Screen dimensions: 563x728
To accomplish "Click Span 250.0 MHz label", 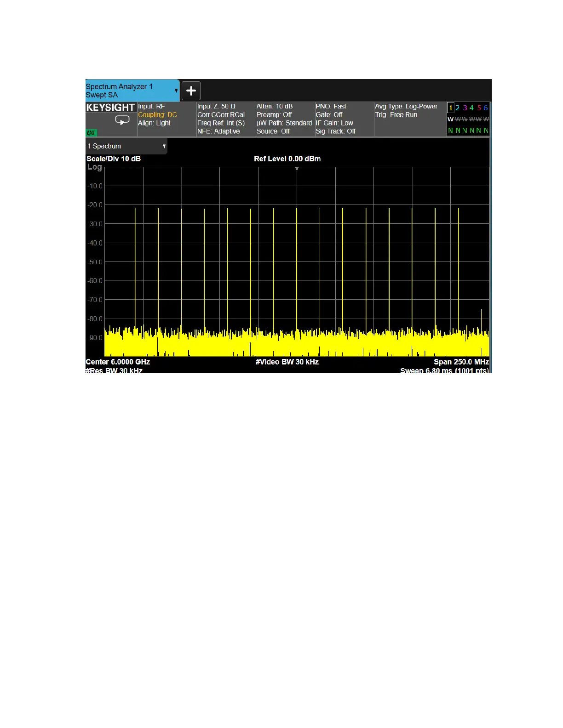I will (x=461, y=362).
